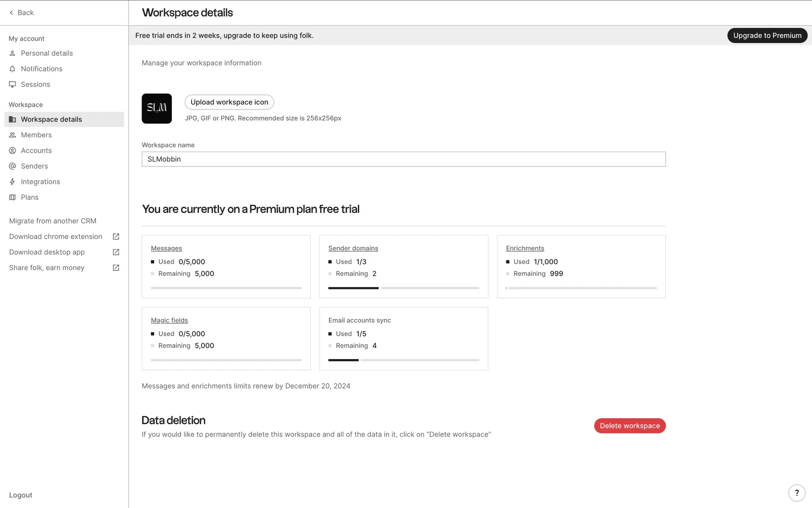Click the Plans map icon

pyautogui.click(x=12, y=197)
